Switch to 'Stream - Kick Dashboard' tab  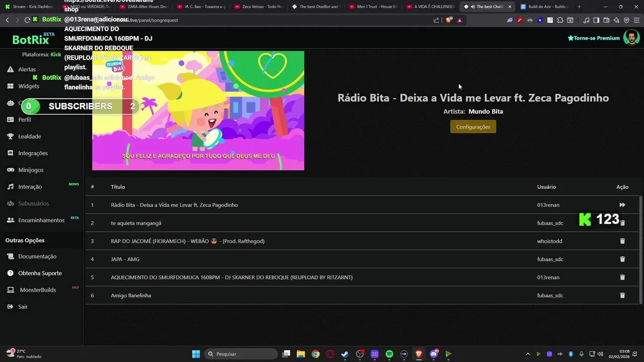[30, 7]
